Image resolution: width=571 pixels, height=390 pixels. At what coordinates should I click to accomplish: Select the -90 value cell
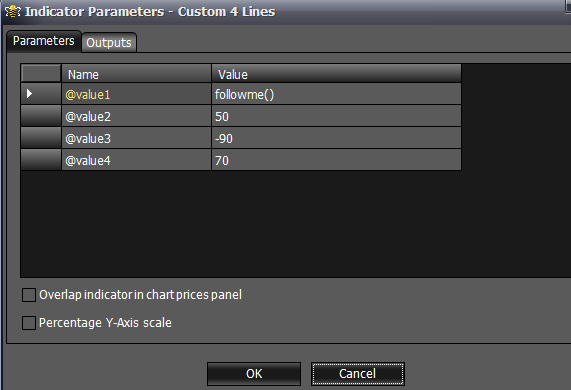pos(336,138)
